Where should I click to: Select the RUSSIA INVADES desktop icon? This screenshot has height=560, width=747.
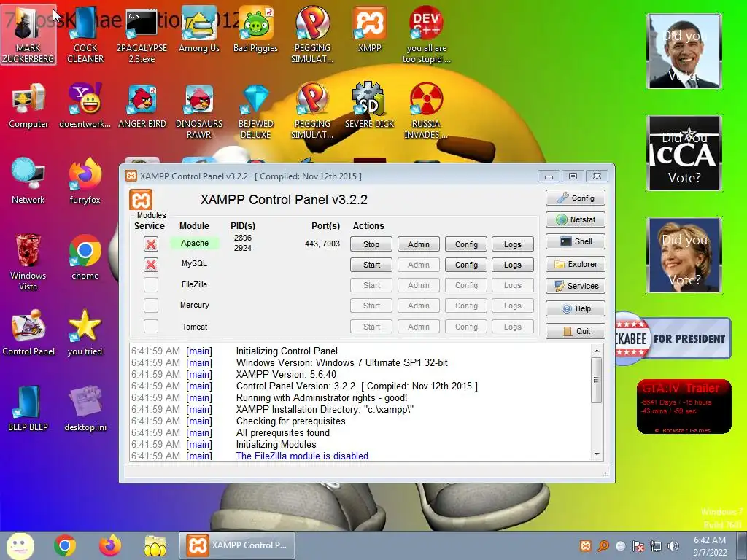click(x=426, y=112)
